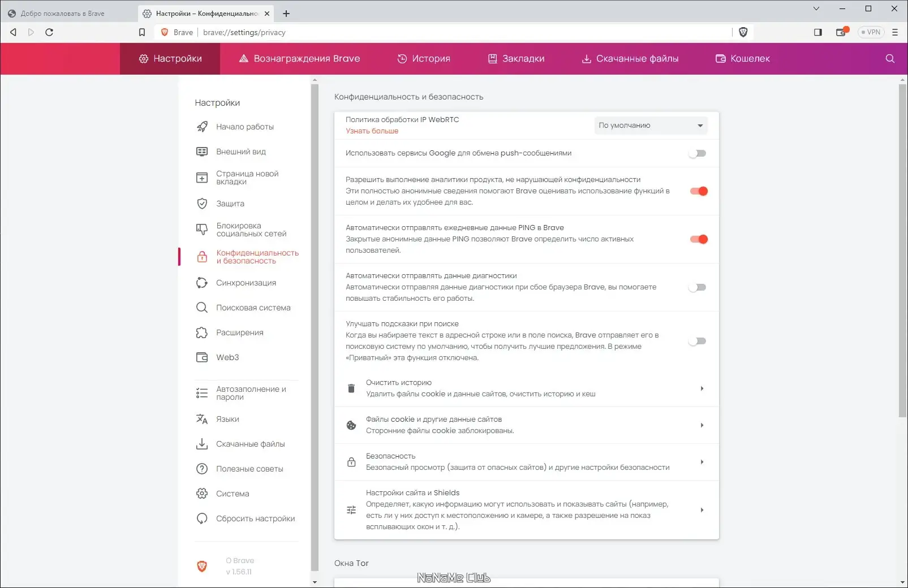Click the thumbs-down social blocking icon

202,230
